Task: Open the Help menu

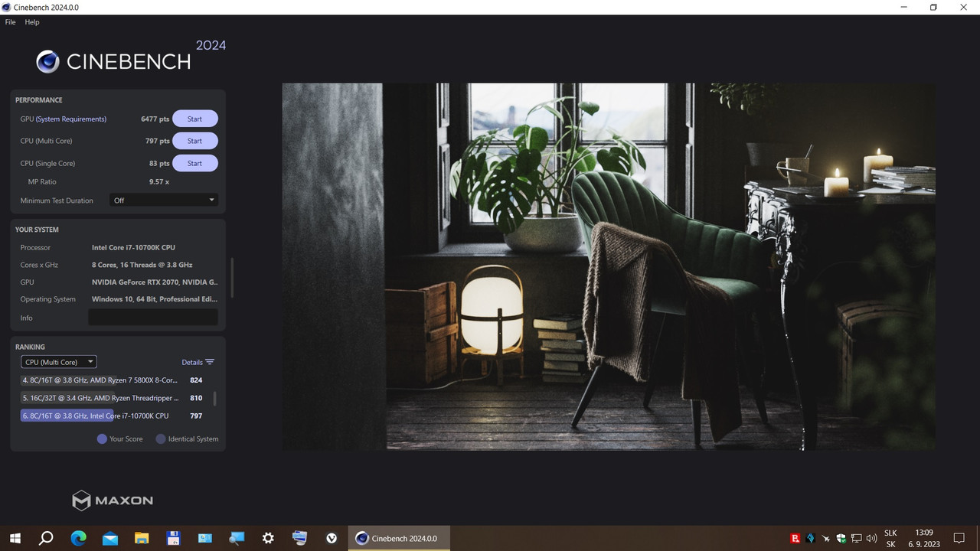Action: pyautogui.click(x=32, y=22)
